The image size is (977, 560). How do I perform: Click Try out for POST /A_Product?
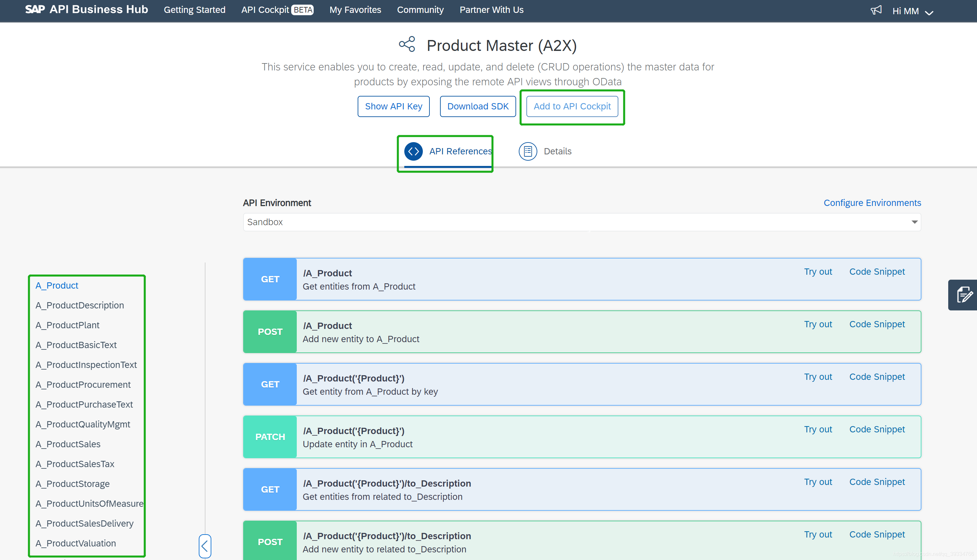[818, 324]
